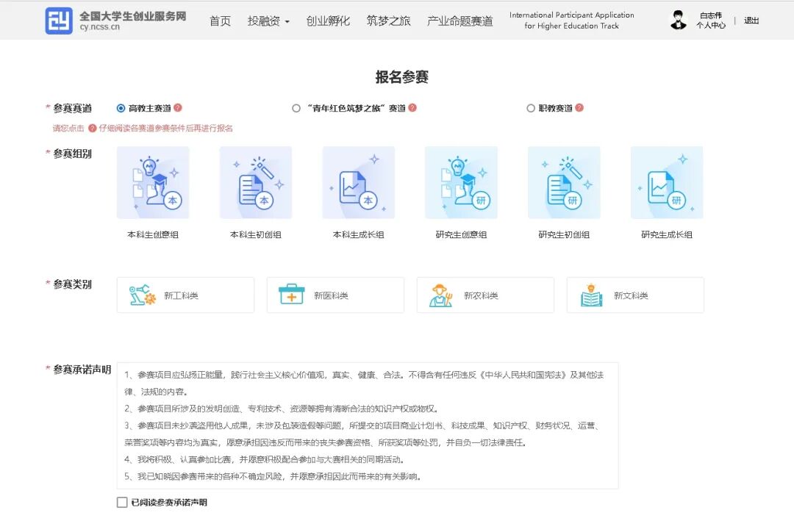794x532 pixels.
Task: Click the 新文科类 book icon
Action: point(591,295)
